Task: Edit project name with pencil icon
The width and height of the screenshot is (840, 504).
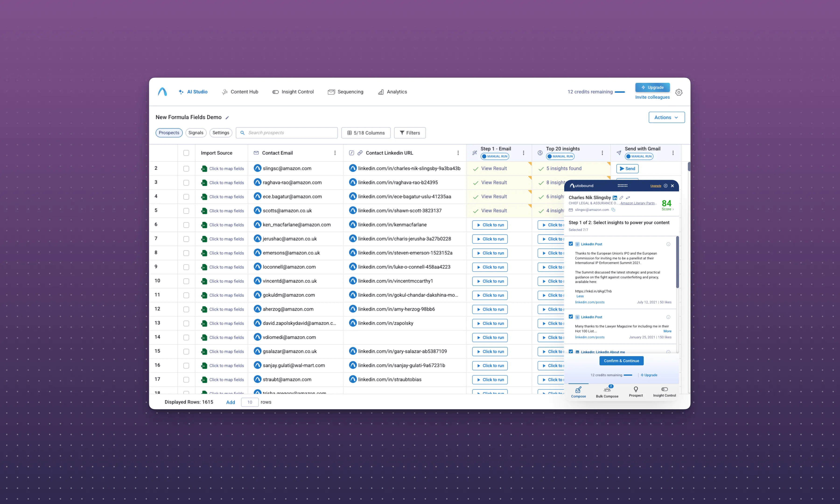Action: point(227,118)
